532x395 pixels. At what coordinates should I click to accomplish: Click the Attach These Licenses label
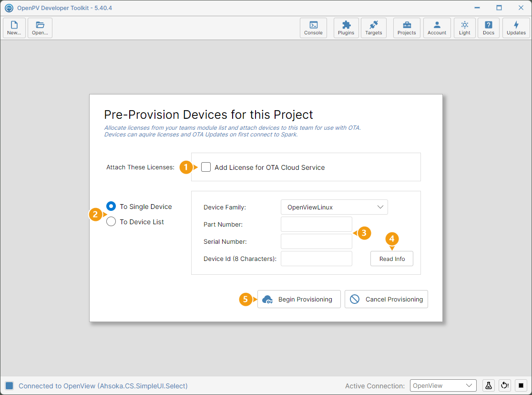pos(140,167)
